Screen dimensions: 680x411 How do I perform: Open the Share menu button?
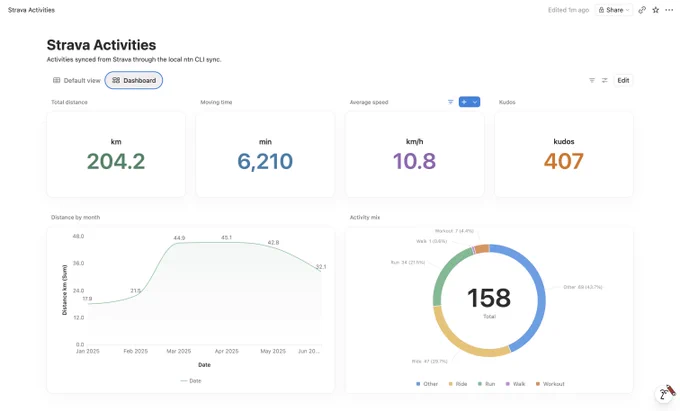click(614, 10)
